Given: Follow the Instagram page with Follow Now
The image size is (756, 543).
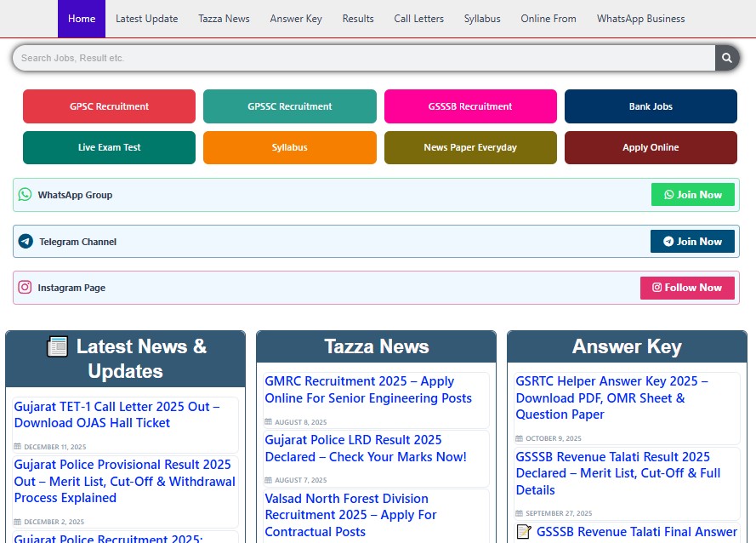Looking at the screenshot, I should 686,288.
